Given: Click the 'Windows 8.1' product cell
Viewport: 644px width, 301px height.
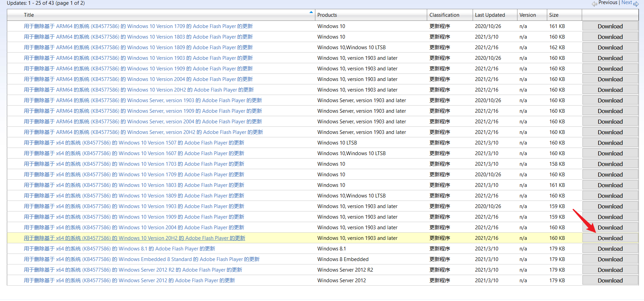Looking at the screenshot, I should [x=331, y=249].
